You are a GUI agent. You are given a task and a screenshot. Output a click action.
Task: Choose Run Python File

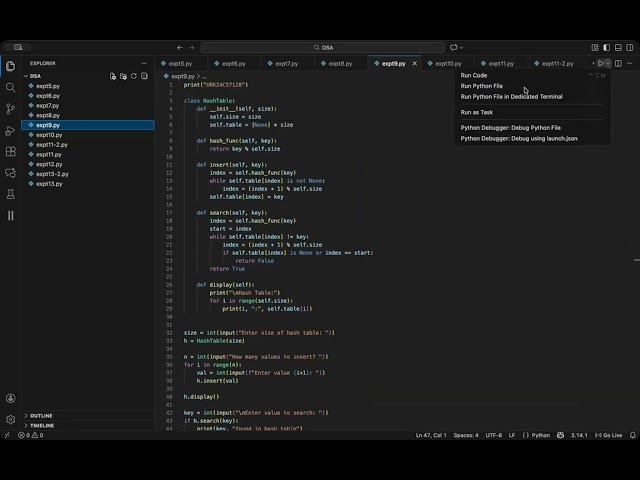point(482,86)
